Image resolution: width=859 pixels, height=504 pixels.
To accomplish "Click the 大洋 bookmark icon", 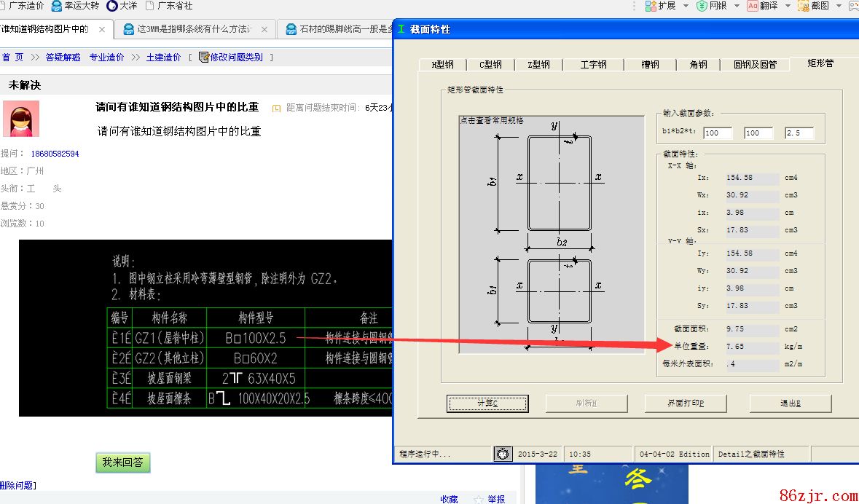I will 111,6.
